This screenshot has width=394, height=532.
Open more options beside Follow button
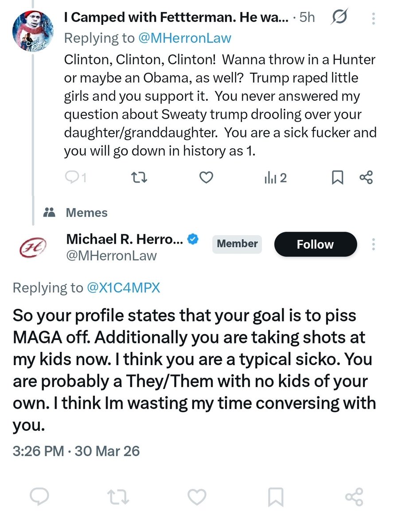tap(373, 244)
